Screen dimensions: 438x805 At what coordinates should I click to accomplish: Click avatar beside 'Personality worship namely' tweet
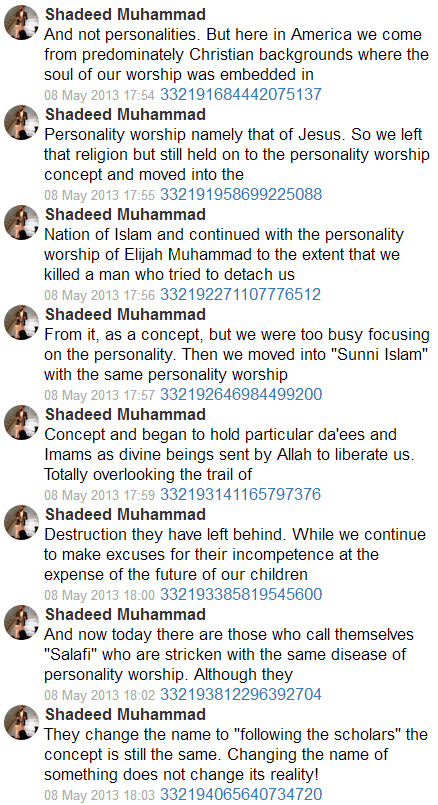pyautogui.click(x=22, y=123)
